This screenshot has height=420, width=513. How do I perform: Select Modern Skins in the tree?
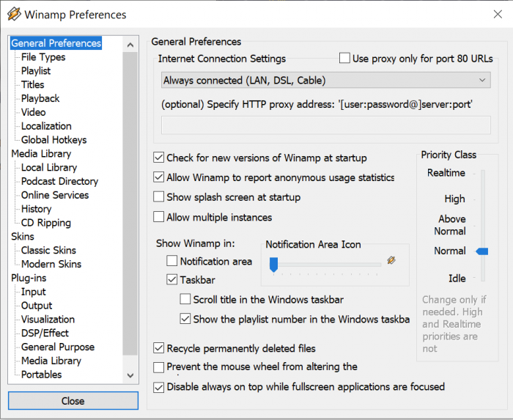click(51, 264)
